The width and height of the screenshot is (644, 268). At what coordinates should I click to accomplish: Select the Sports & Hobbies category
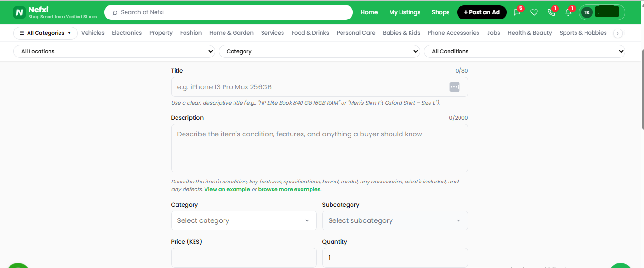point(583,33)
